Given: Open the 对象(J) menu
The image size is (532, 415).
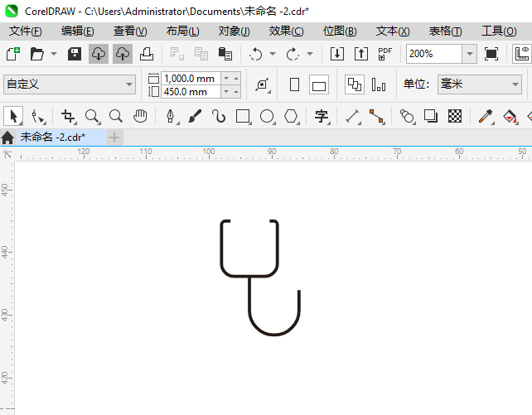Looking at the screenshot, I should pos(235,31).
